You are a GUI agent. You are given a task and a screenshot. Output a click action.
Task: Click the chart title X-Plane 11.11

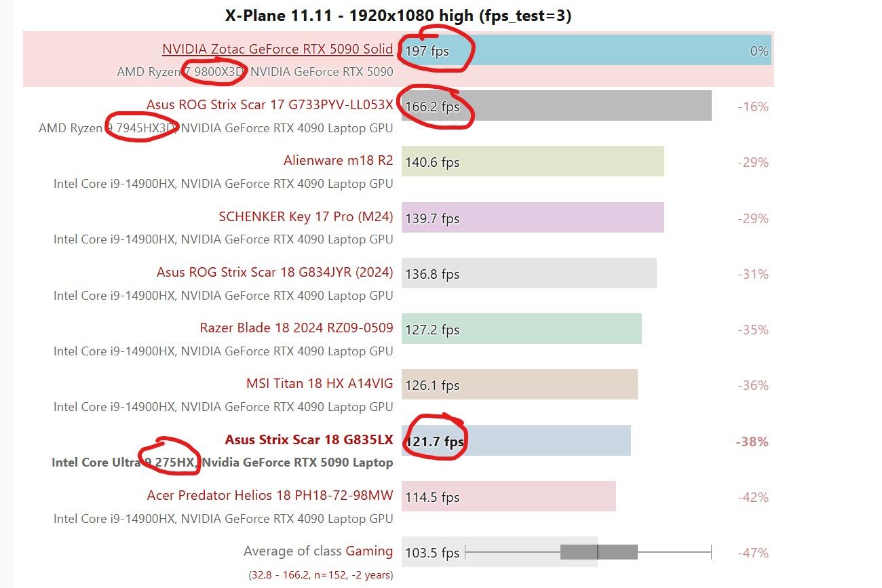398,16
